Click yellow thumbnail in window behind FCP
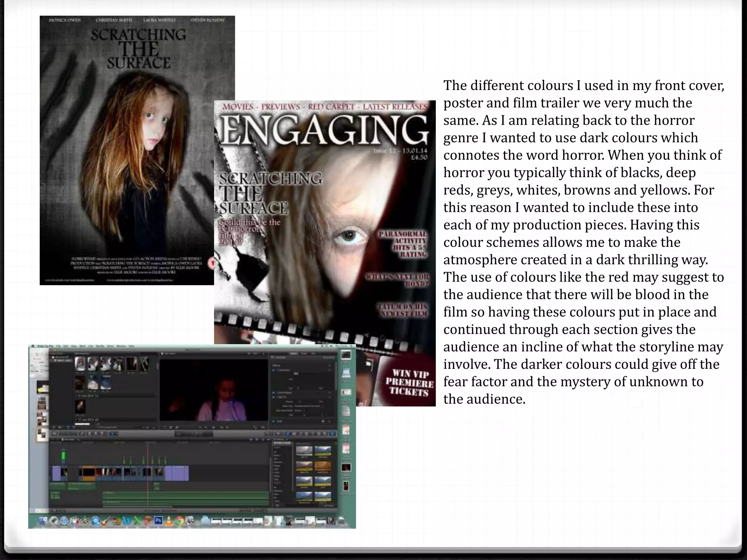Image resolution: width=747 pixels, height=560 pixels. coord(43,387)
